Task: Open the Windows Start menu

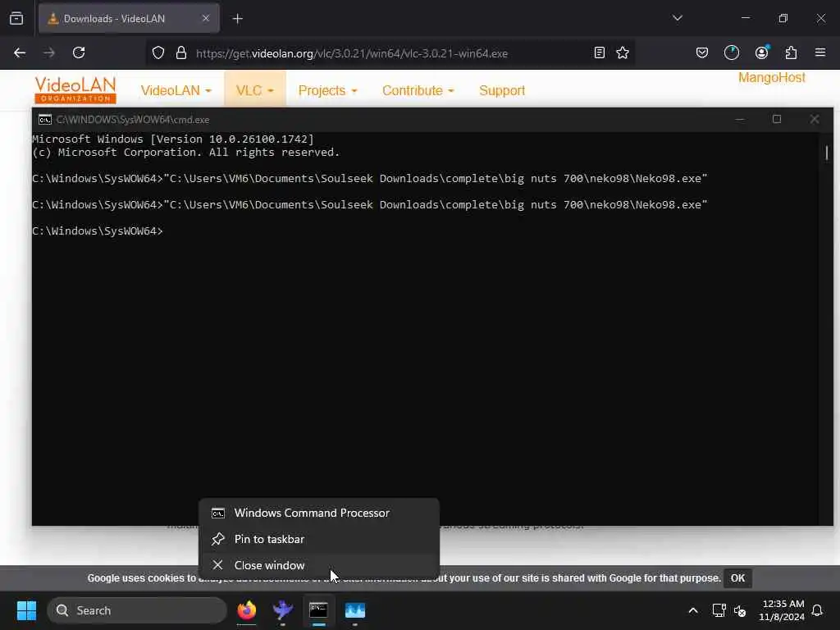Action: [26, 610]
